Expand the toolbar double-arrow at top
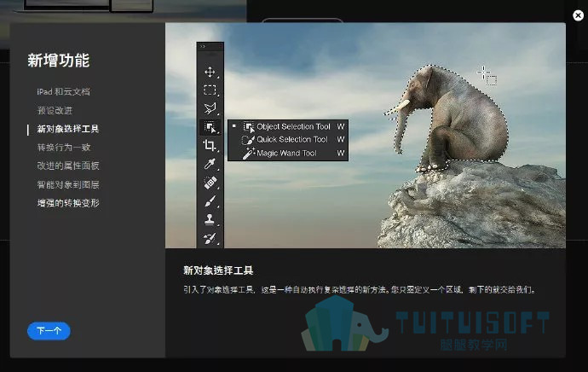 pyautogui.click(x=203, y=46)
